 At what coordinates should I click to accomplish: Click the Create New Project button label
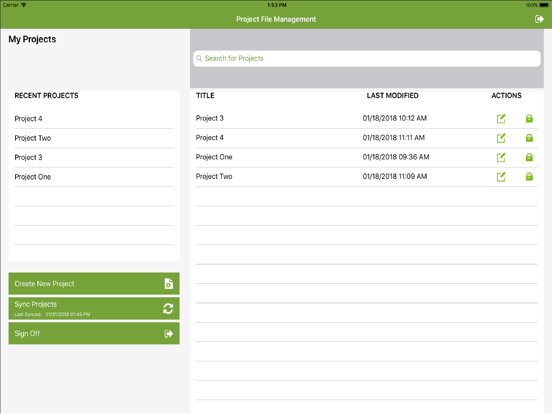coord(44,284)
